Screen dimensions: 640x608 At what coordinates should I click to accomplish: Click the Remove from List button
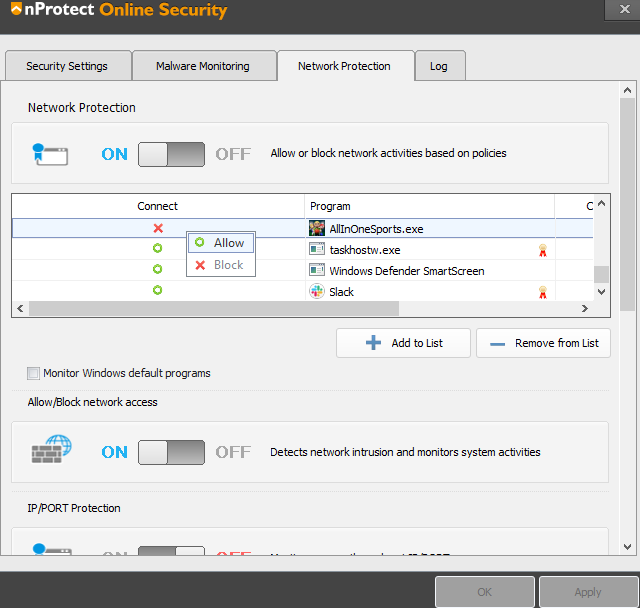pos(543,343)
